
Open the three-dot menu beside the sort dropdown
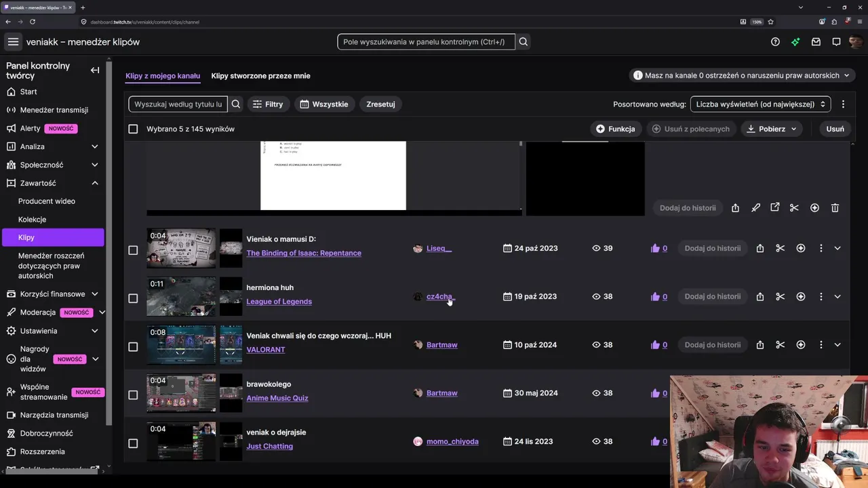pyautogui.click(x=843, y=104)
